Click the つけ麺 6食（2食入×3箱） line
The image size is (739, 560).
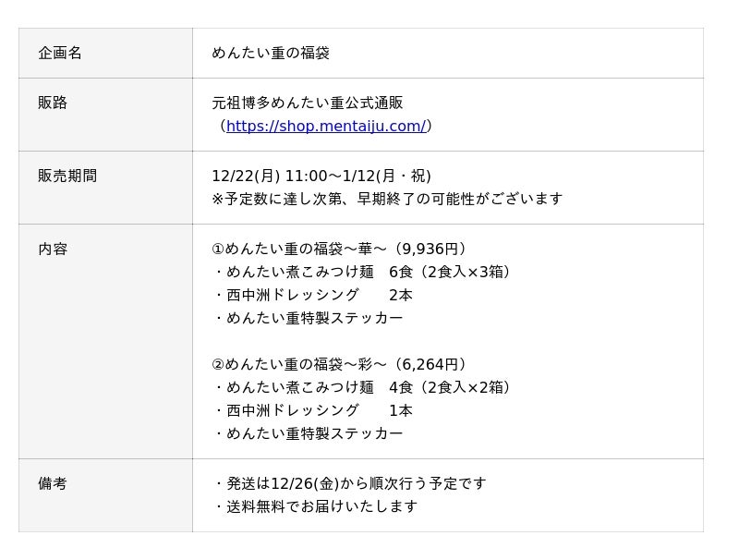(362, 273)
